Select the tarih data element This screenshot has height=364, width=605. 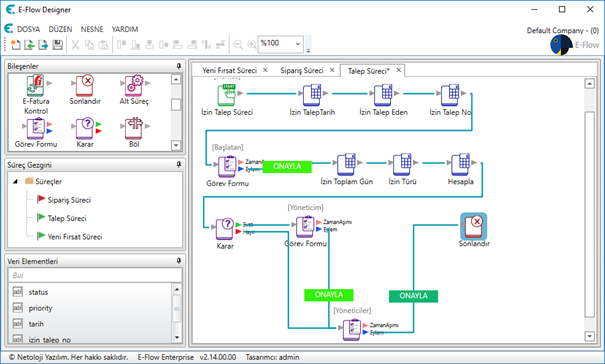pos(36,324)
